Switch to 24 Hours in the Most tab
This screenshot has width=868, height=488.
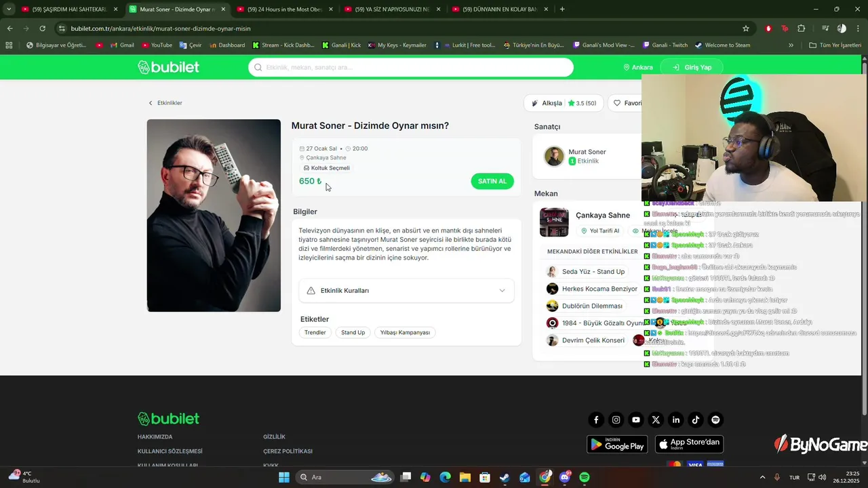pos(285,9)
